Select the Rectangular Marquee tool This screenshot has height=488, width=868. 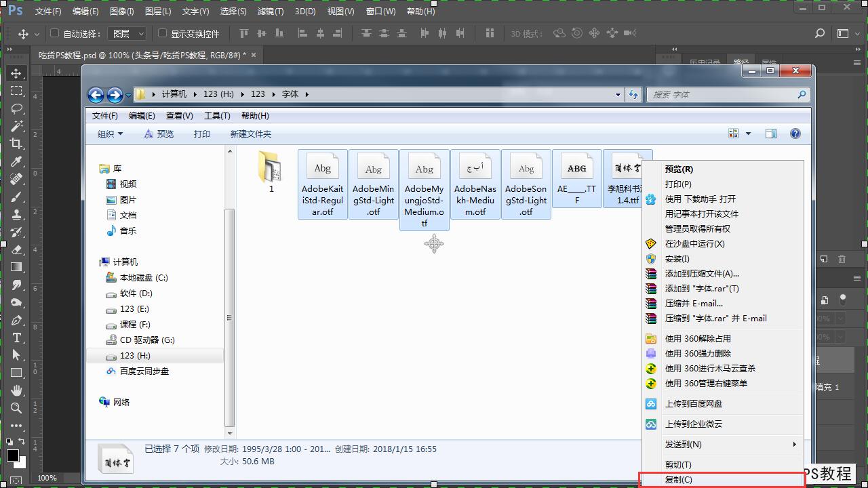[17, 91]
